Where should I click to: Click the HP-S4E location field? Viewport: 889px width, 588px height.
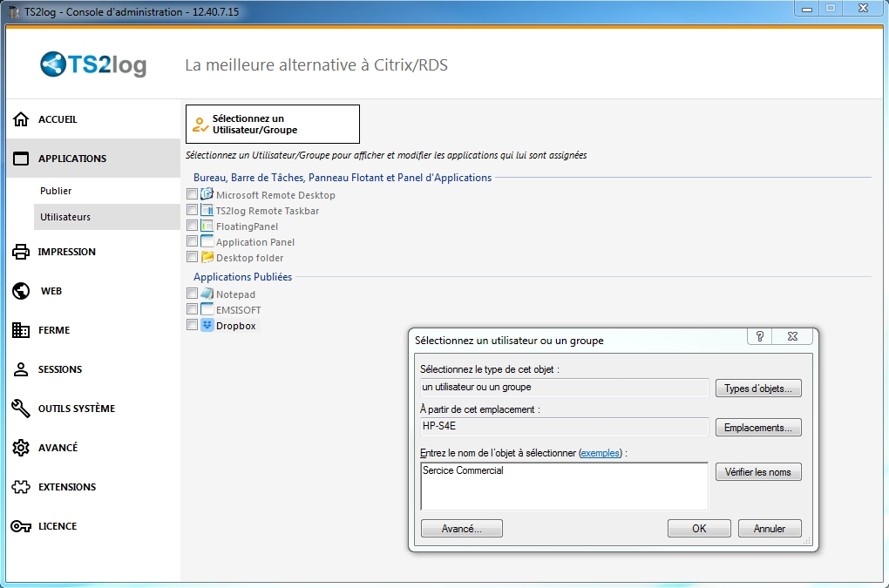tap(564, 427)
